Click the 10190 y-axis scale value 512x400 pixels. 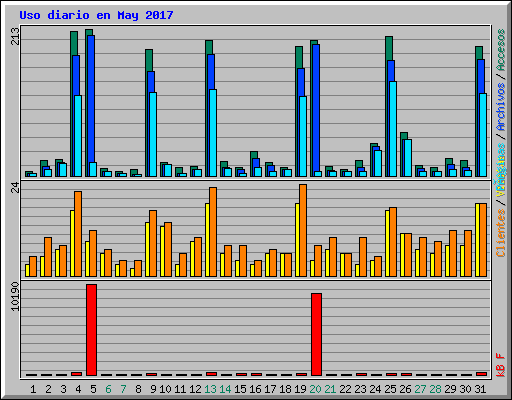[15, 296]
